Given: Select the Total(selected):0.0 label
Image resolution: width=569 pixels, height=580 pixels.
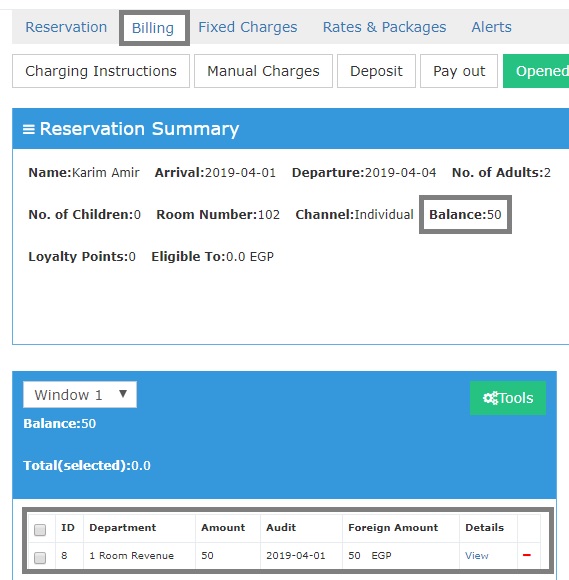Looking at the screenshot, I should (87, 465).
